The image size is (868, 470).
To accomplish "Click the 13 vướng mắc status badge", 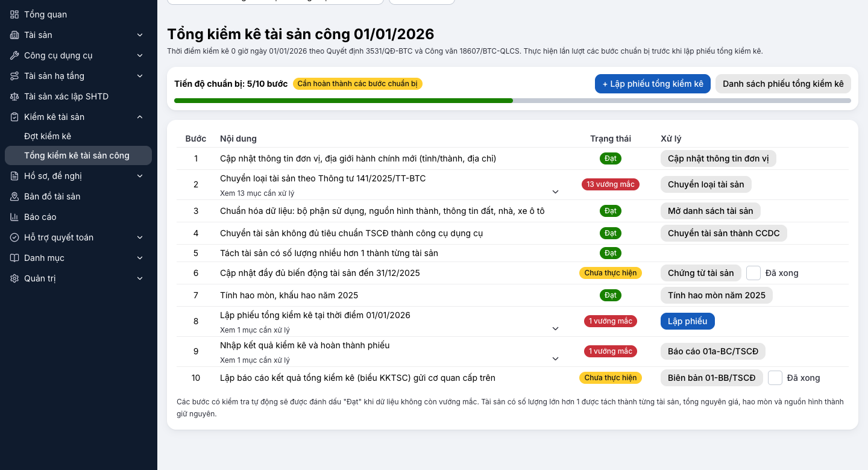I will (611, 184).
